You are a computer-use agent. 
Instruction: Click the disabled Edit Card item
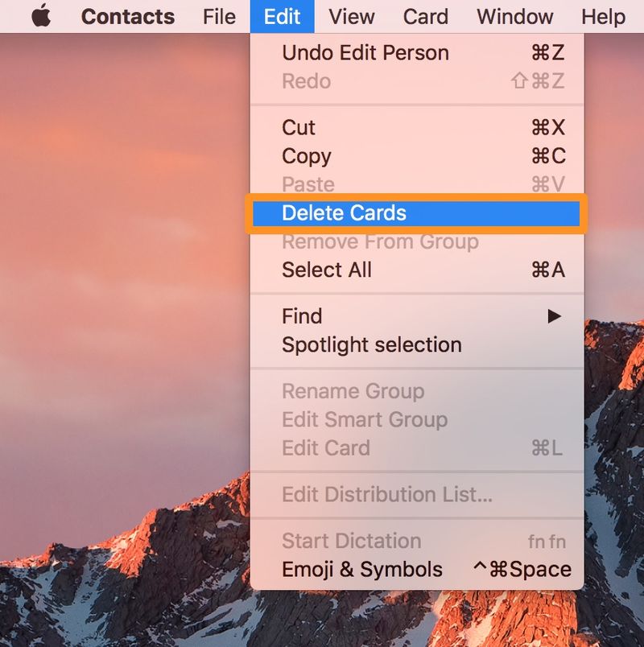pos(417,447)
